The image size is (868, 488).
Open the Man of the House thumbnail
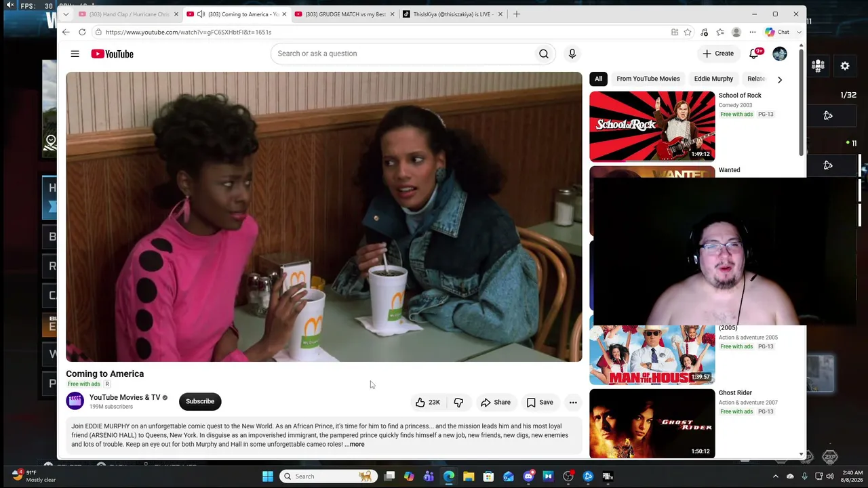652,354
